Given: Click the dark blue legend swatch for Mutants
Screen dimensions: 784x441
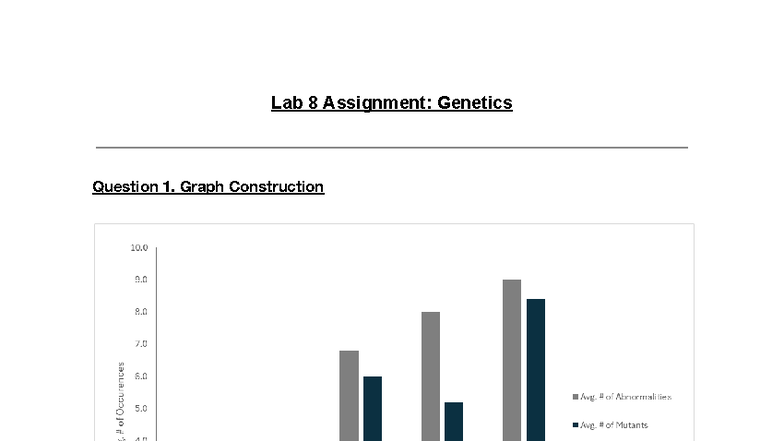Looking at the screenshot, I should 574,425.
